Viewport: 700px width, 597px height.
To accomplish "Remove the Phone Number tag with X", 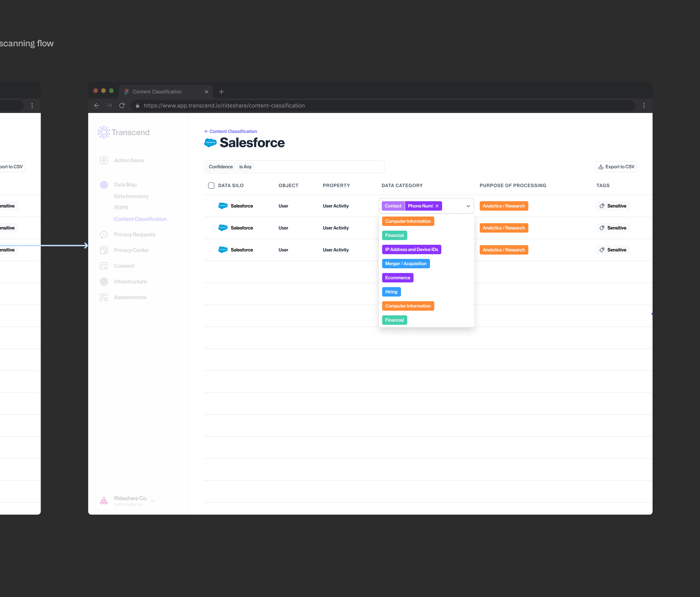I will click(x=437, y=206).
